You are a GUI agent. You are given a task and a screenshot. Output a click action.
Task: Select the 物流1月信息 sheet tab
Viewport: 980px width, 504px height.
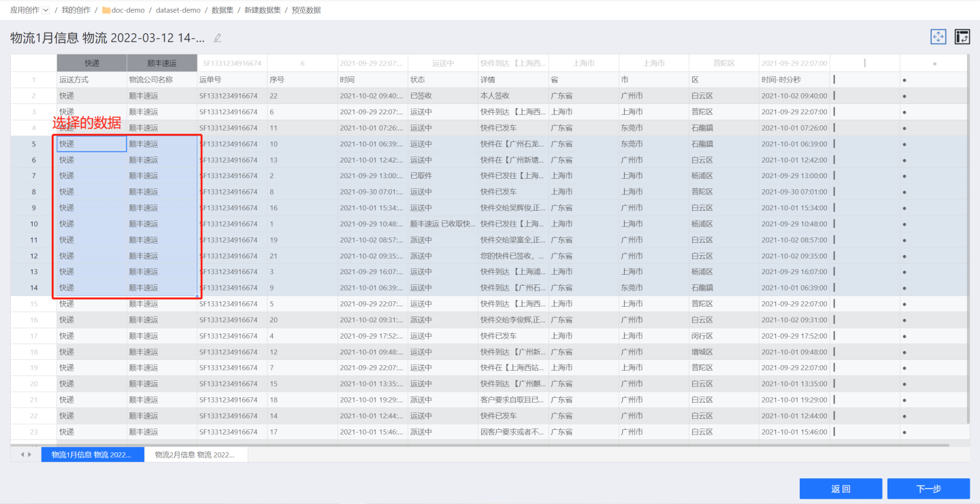93,454
